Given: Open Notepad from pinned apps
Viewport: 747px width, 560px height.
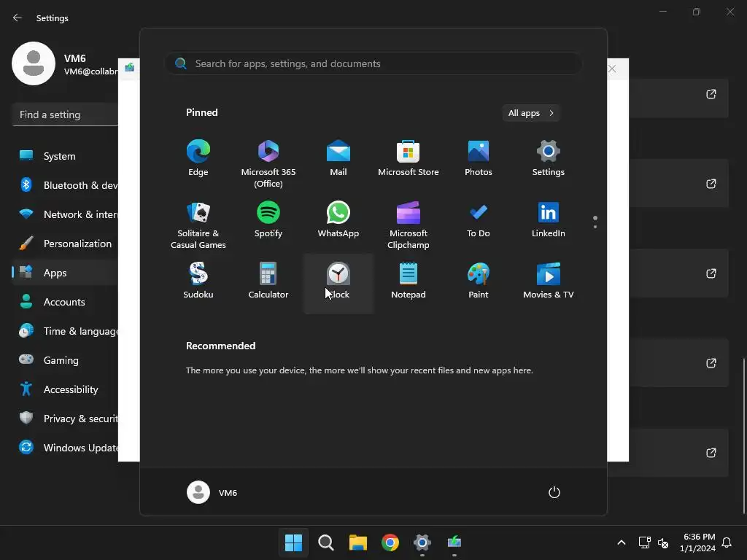Looking at the screenshot, I should [409, 281].
